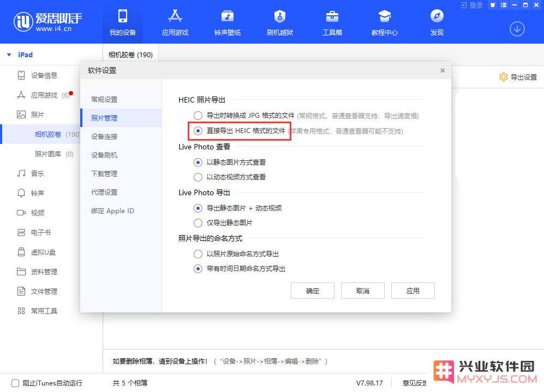Open the 教程中心 tutorials

(x=385, y=22)
